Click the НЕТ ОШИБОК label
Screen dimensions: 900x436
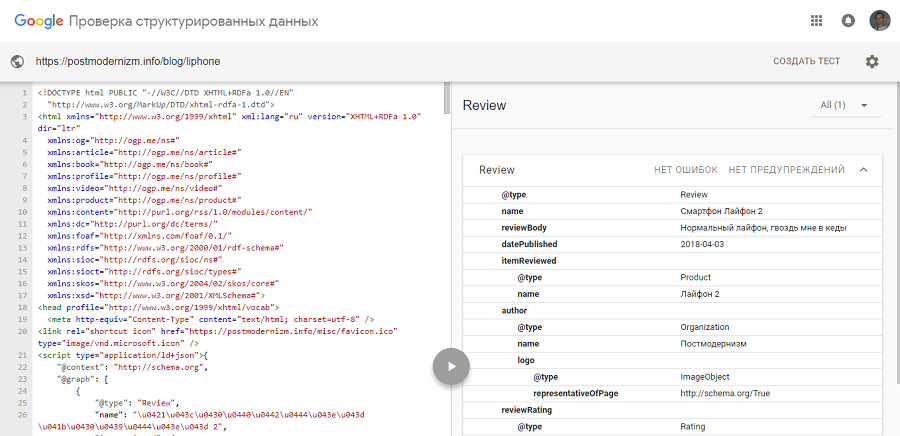[686, 170]
